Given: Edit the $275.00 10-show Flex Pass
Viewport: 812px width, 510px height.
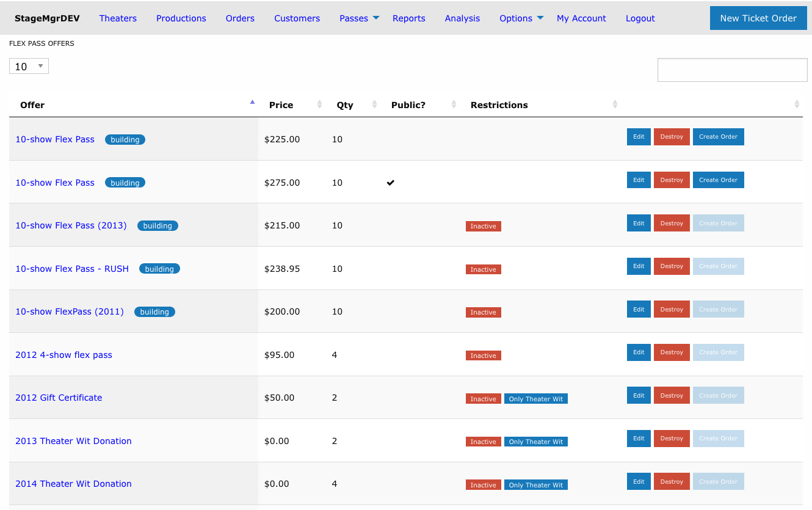Looking at the screenshot, I should [x=639, y=180].
